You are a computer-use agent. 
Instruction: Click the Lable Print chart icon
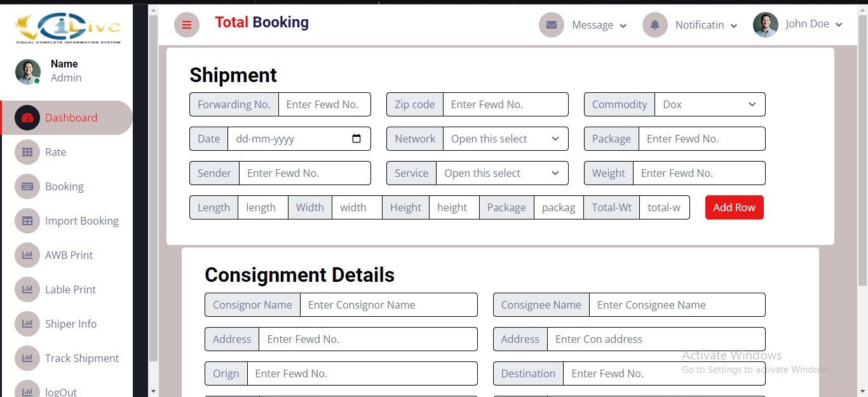[x=27, y=289]
